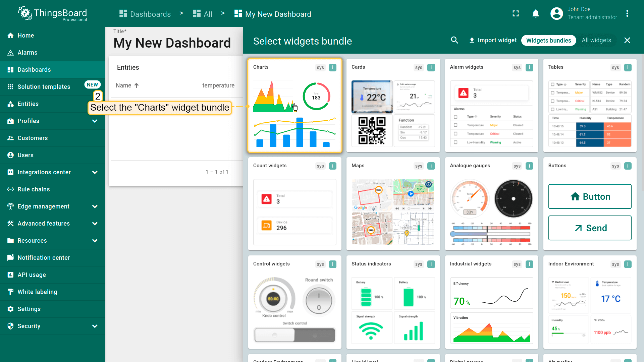Click info icon on Count widgets
This screenshot has height=362, width=644.
333,166
